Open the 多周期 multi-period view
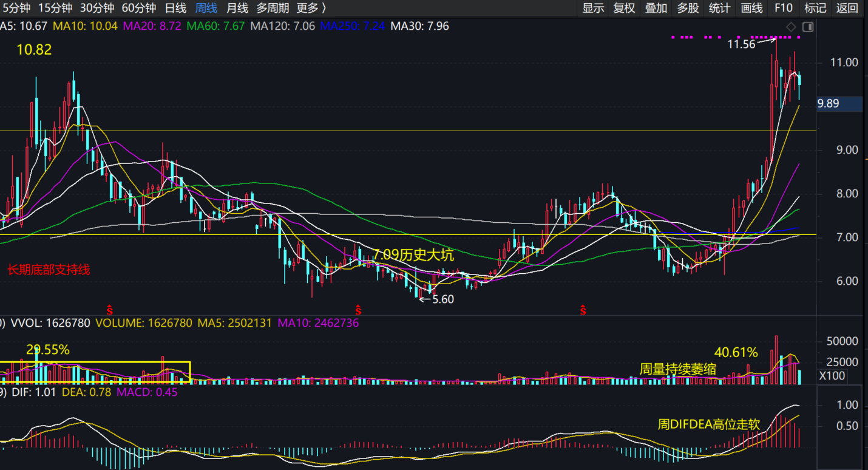This screenshot has width=868, height=470. pos(273,8)
